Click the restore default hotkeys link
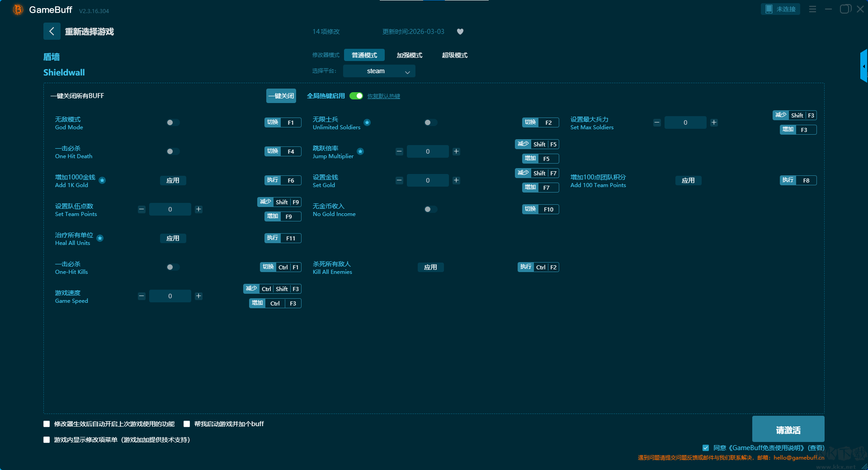The width and height of the screenshot is (868, 470). pyautogui.click(x=383, y=96)
